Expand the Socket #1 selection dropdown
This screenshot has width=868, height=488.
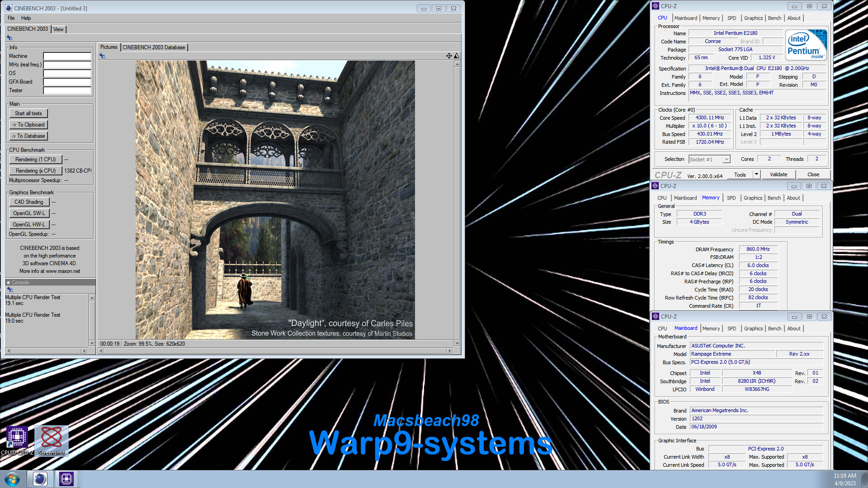coord(726,160)
